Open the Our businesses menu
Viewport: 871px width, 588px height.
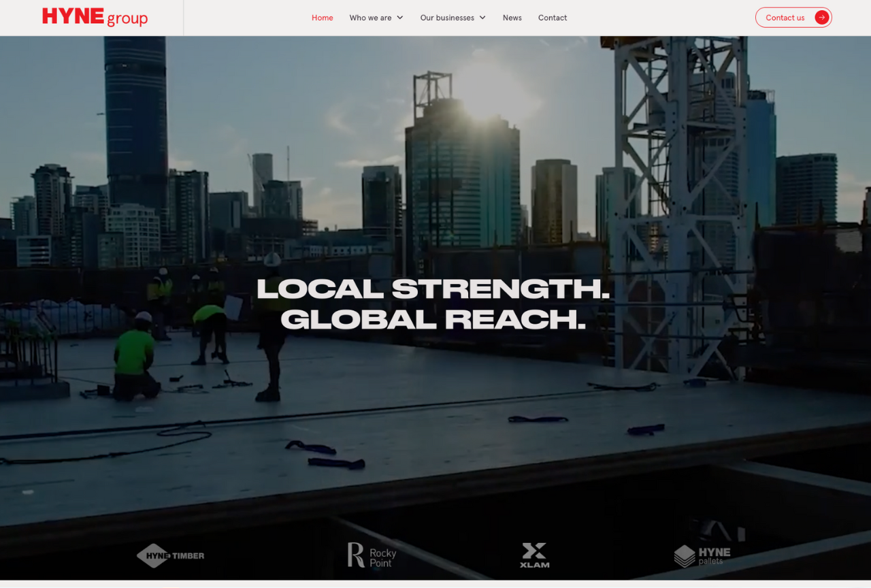click(x=447, y=18)
